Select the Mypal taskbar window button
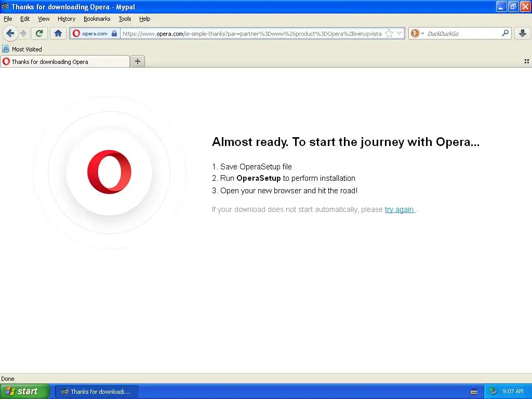532x399 pixels. pos(96,392)
